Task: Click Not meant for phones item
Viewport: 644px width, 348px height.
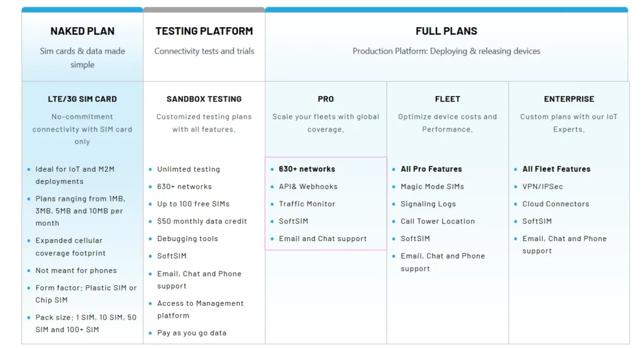Action: [x=76, y=271]
